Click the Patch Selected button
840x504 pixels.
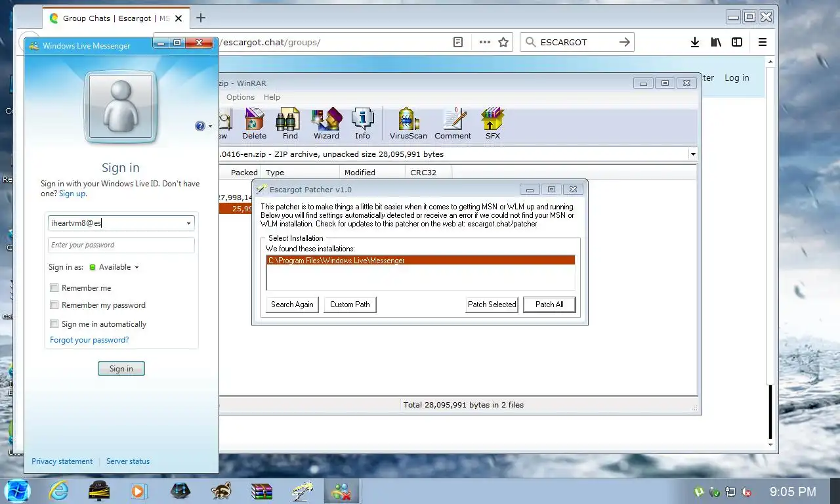(x=492, y=304)
